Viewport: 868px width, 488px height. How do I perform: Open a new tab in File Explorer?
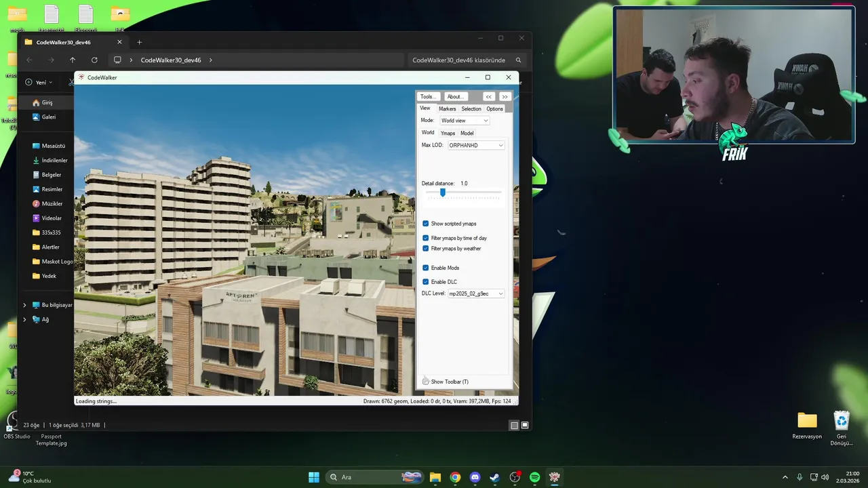(x=140, y=42)
